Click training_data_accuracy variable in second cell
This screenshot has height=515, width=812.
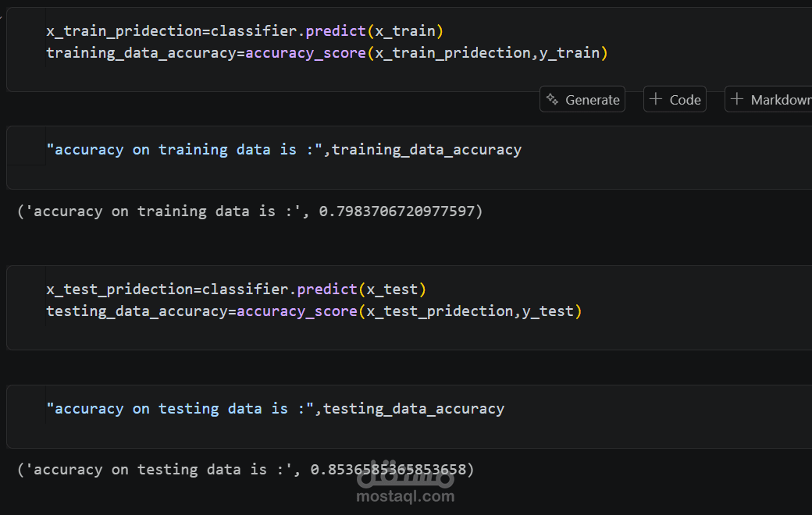(x=427, y=149)
